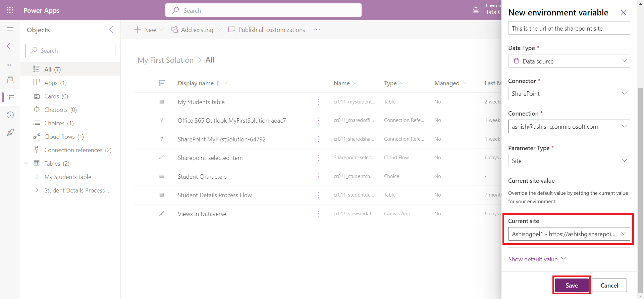Open the Parameter Type dropdown
The height and width of the screenshot is (299, 644).
click(569, 161)
